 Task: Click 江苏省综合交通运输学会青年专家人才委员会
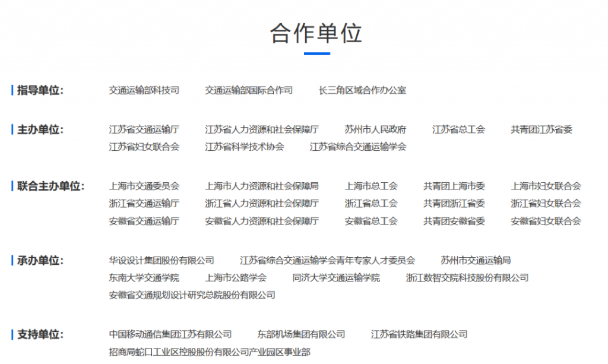pos(327,261)
